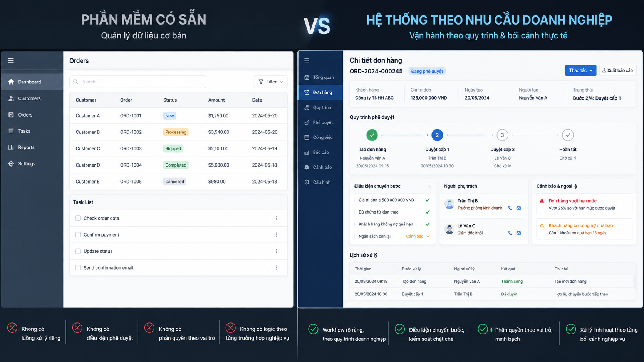
Task: Click the Cancelled badge for ORD-1005
Action: (174, 182)
